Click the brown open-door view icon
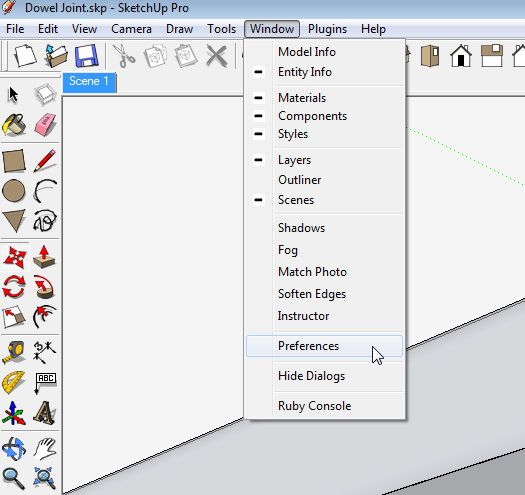 (430, 56)
